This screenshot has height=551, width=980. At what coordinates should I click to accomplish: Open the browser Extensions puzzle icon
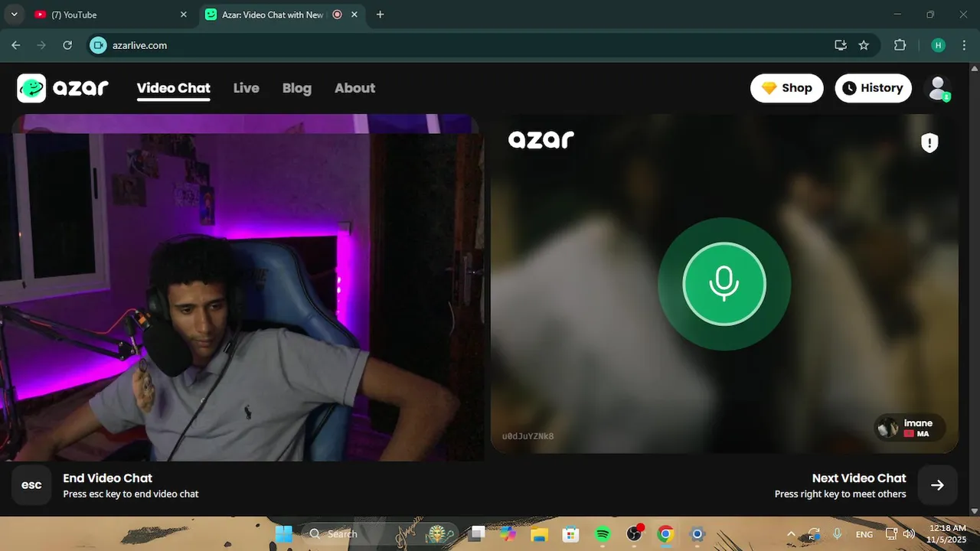click(x=900, y=45)
